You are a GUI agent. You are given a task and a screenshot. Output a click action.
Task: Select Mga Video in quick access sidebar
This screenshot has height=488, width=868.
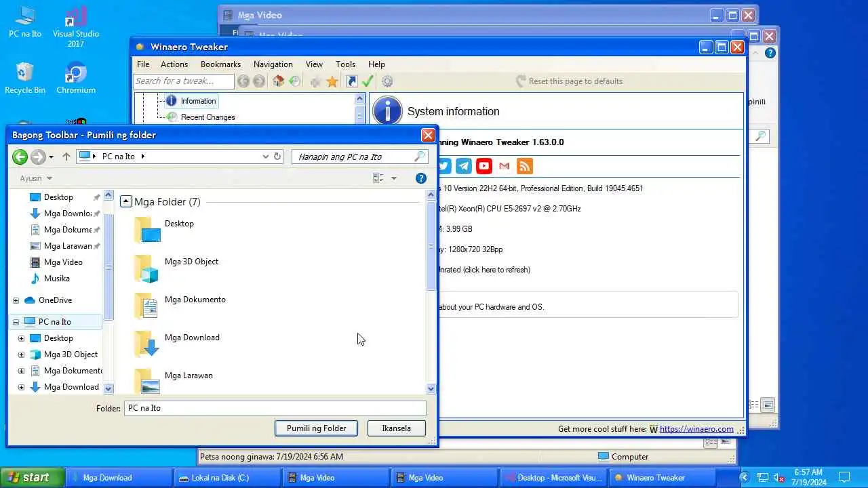pos(63,262)
